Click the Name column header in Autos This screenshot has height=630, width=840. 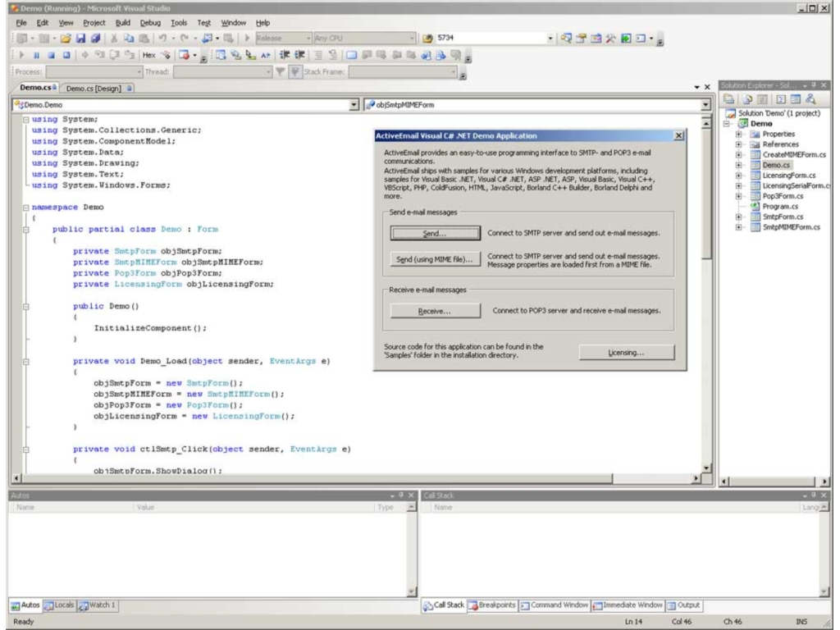point(72,507)
